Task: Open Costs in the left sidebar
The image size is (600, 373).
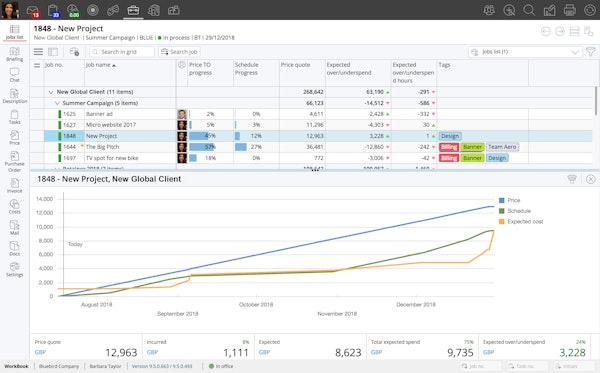Action: point(15,207)
